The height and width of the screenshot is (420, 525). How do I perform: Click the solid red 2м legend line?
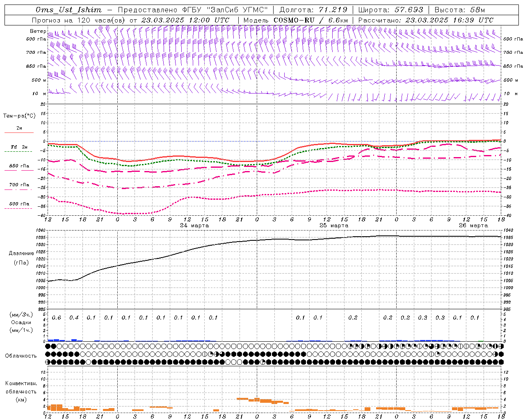(19, 132)
